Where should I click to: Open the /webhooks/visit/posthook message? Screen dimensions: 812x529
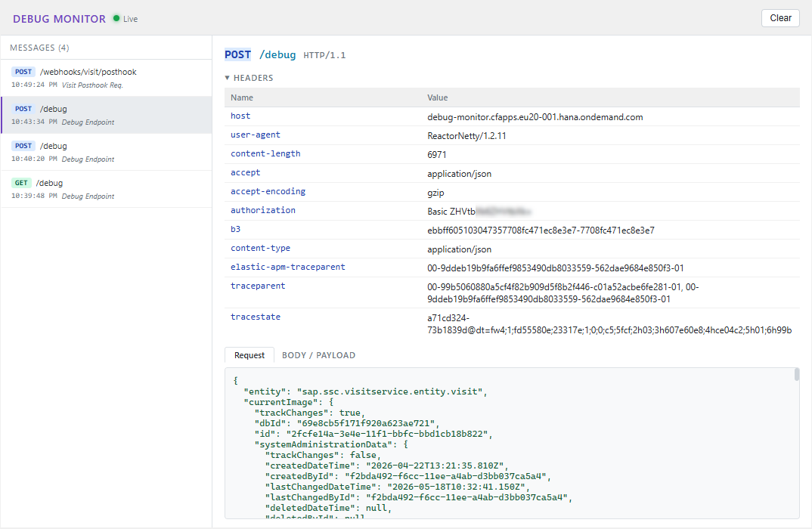106,78
